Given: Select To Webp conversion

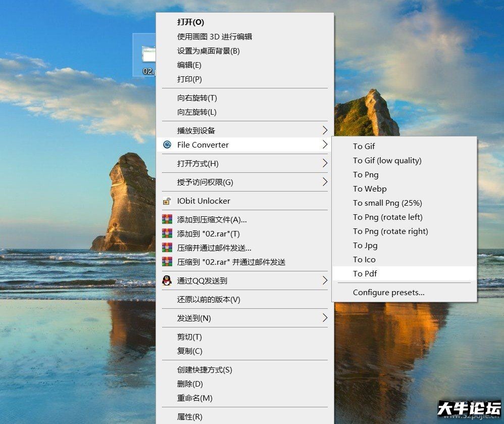Looking at the screenshot, I should 404,189.
